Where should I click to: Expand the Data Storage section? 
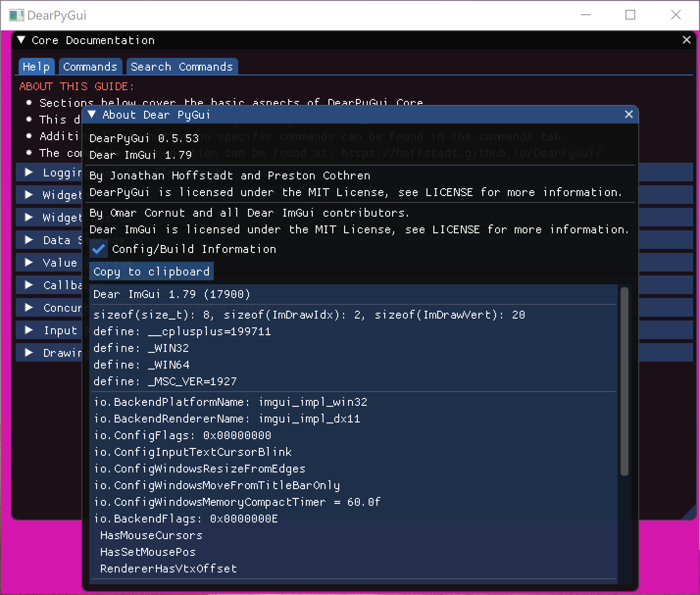[x=29, y=240]
